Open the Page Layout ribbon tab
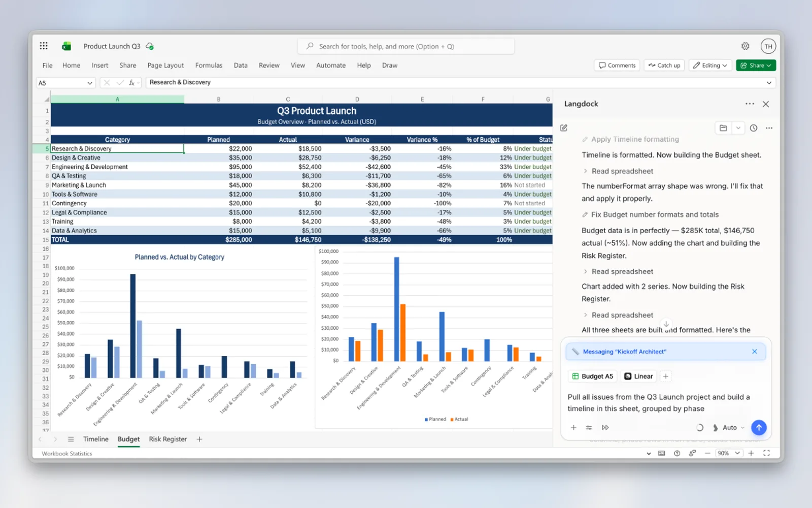812x508 pixels. click(x=165, y=66)
